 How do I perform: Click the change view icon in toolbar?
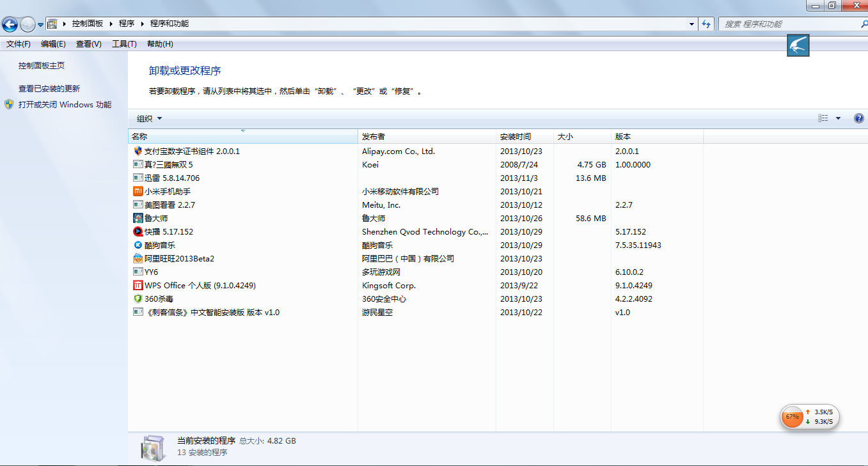(823, 118)
